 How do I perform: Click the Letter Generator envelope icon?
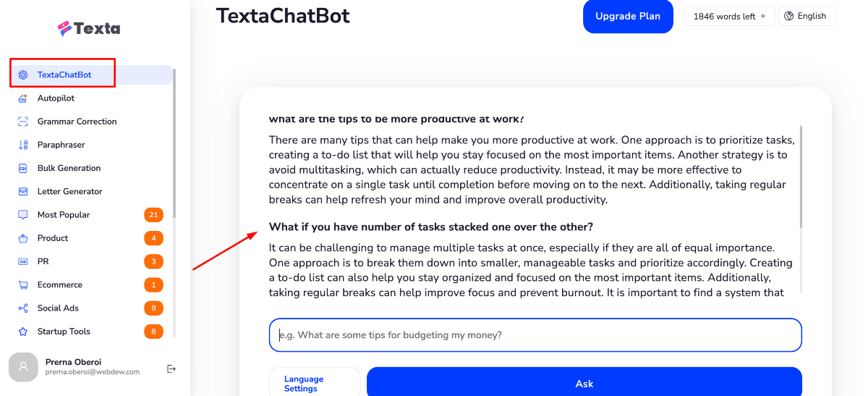[23, 192]
